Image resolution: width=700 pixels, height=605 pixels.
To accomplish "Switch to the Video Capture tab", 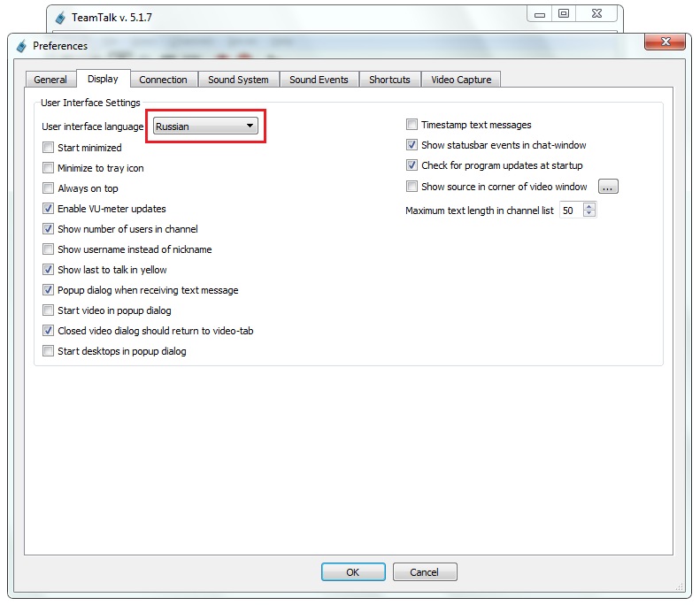I will point(461,80).
